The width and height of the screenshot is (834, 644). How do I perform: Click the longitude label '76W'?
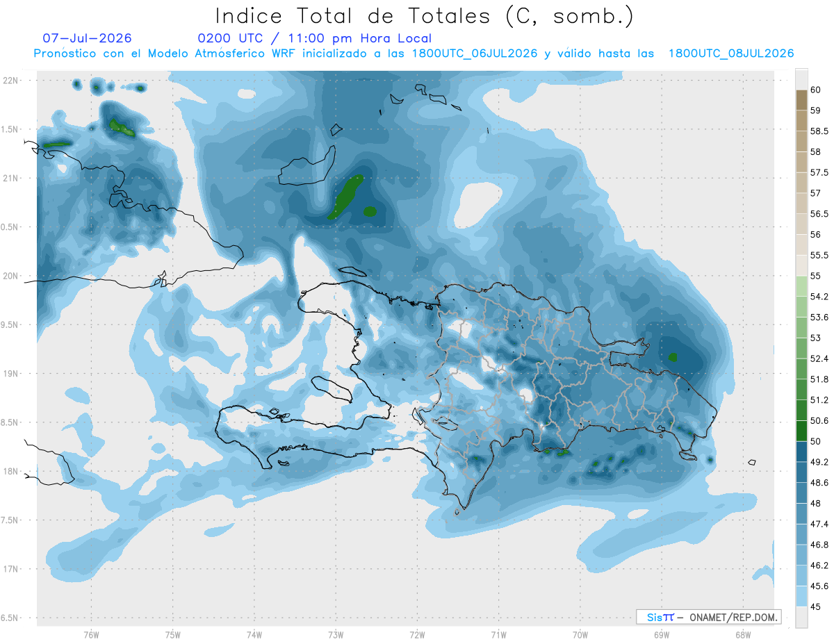(91, 635)
